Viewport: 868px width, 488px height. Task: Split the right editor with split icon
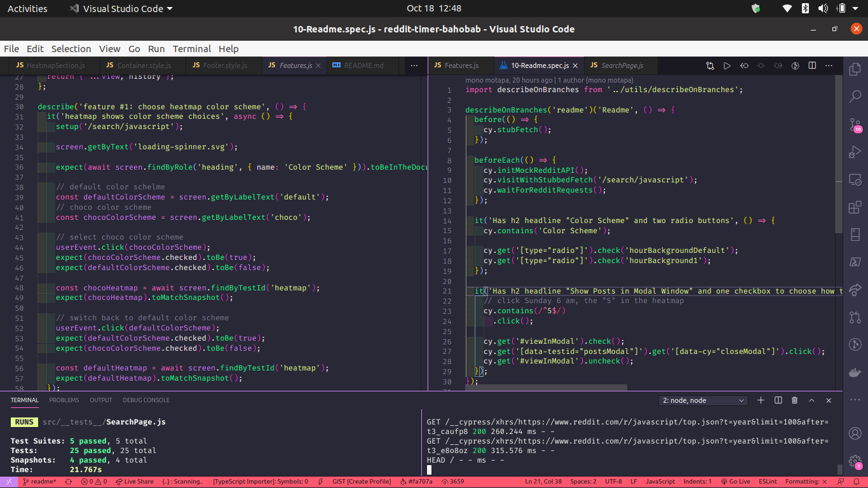(812, 65)
